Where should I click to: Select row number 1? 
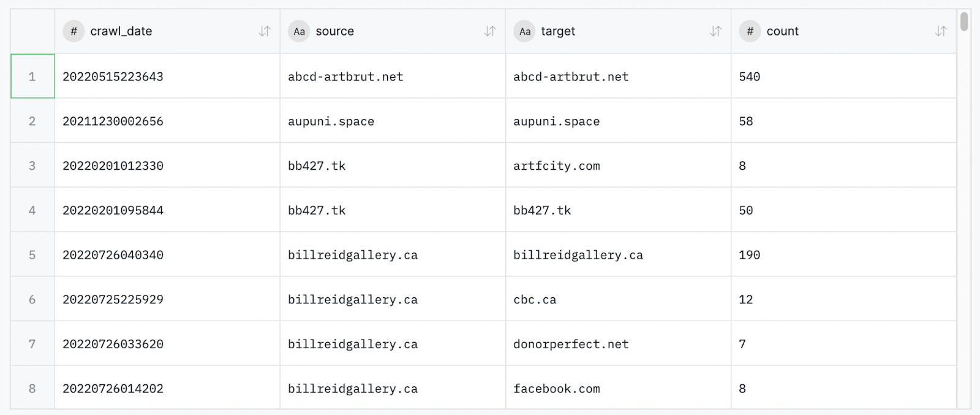tap(32, 76)
